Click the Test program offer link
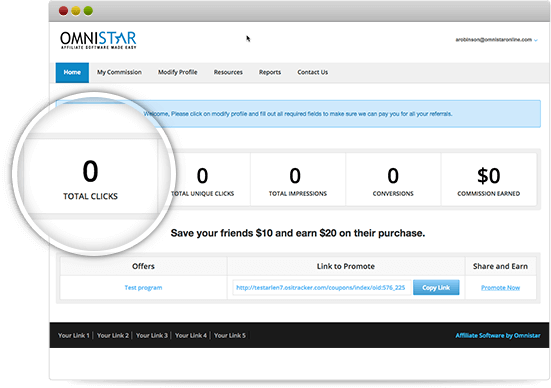This screenshot has height=388, width=551. [x=143, y=287]
